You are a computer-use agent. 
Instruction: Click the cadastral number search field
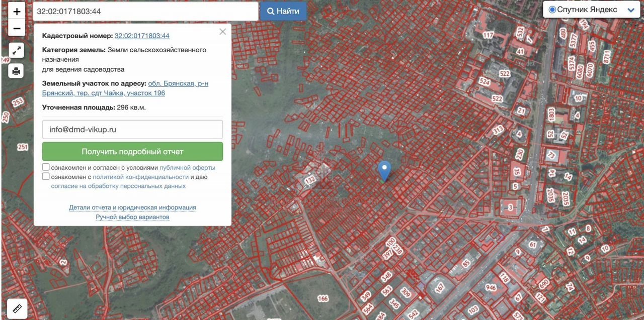point(145,11)
